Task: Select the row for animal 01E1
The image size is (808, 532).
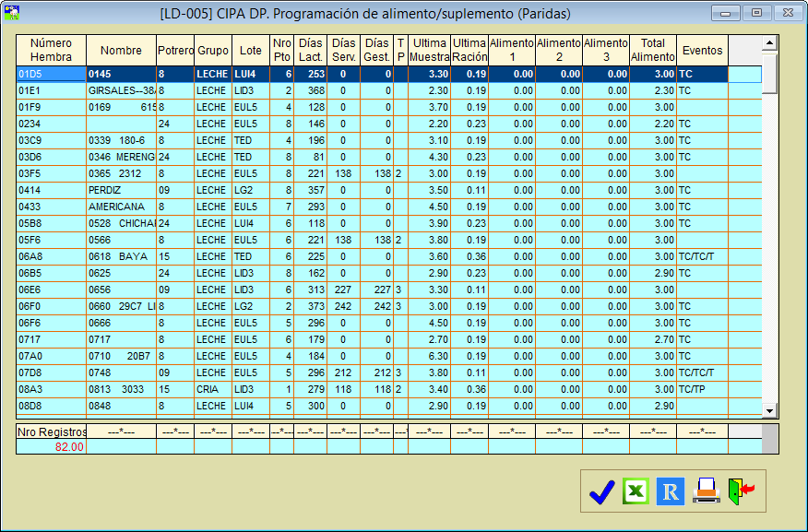Action: 51,90
